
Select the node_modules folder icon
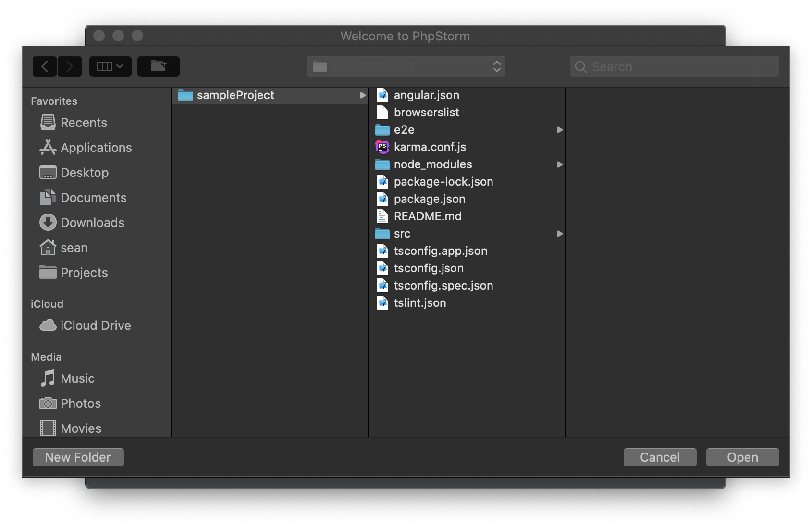pyautogui.click(x=382, y=164)
